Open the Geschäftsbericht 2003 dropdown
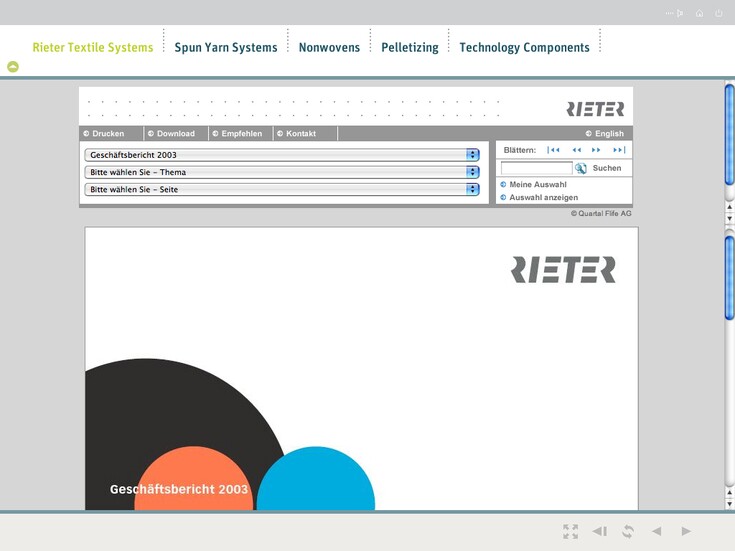 pos(282,155)
